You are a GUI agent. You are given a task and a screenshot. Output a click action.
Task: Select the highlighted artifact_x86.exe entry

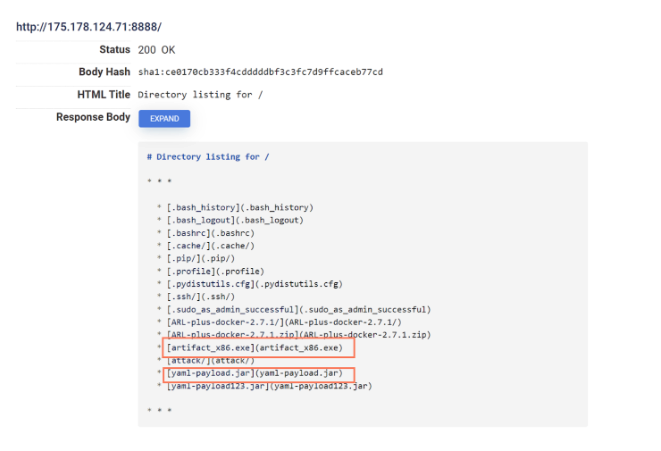[x=261, y=348]
